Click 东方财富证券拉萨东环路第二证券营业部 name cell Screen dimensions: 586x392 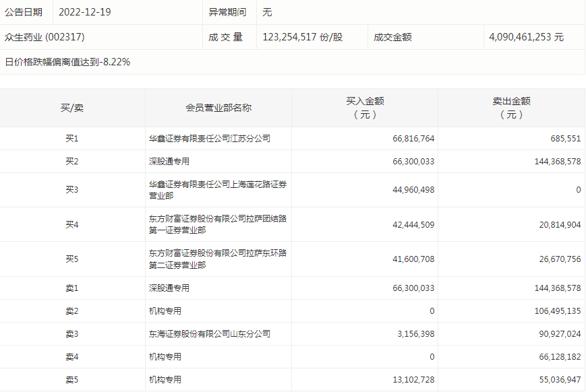click(x=218, y=259)
